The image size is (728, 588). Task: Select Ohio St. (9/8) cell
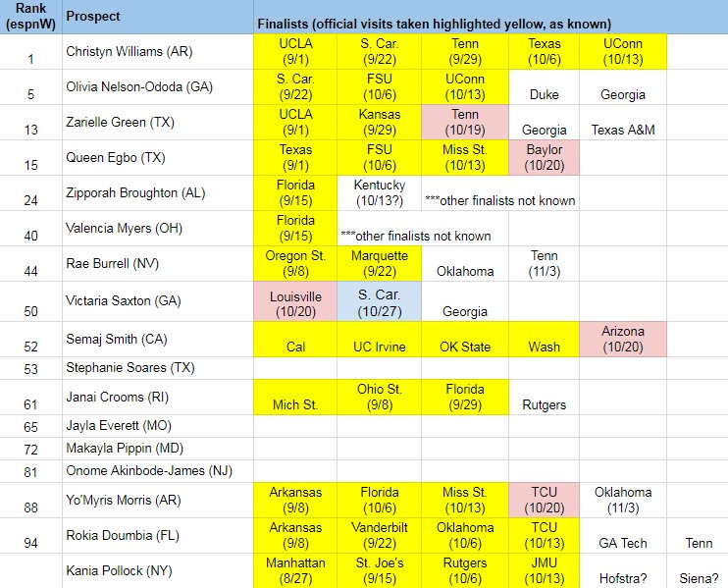pos(380,398)
